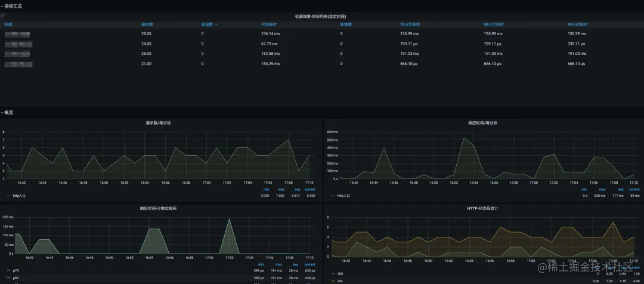Click 191.03 ms in the 99分位耗时 column
644x284 pixels.
(x=577, y=54)
